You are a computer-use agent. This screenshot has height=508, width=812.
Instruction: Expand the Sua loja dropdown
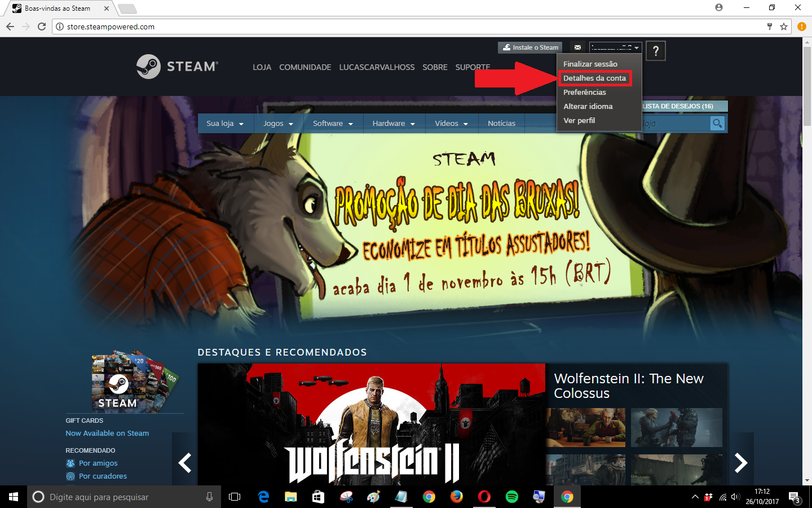[x=225, y=123]
